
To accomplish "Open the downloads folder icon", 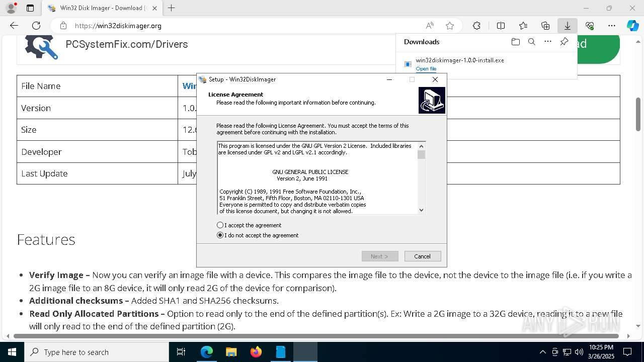I will pos(515,42).
